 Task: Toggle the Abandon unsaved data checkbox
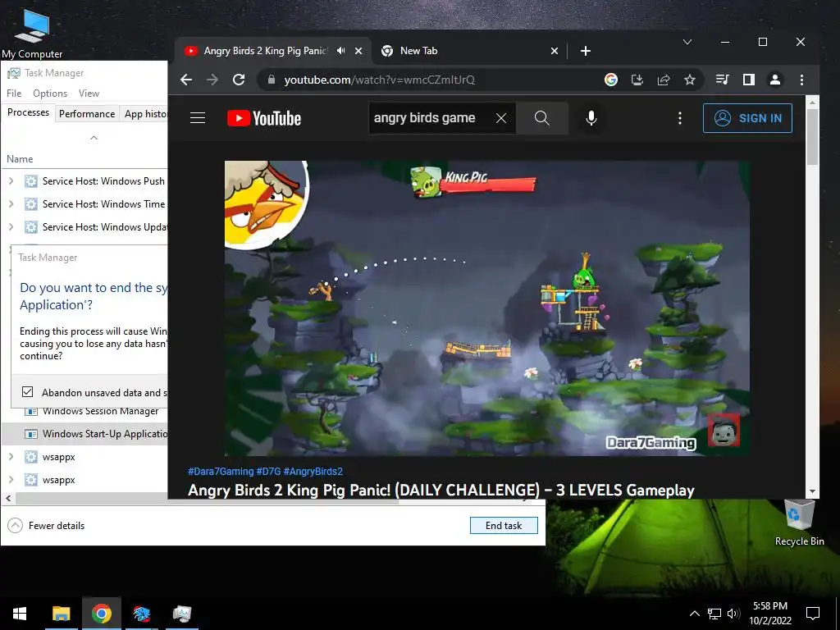[x=27, y=392]
